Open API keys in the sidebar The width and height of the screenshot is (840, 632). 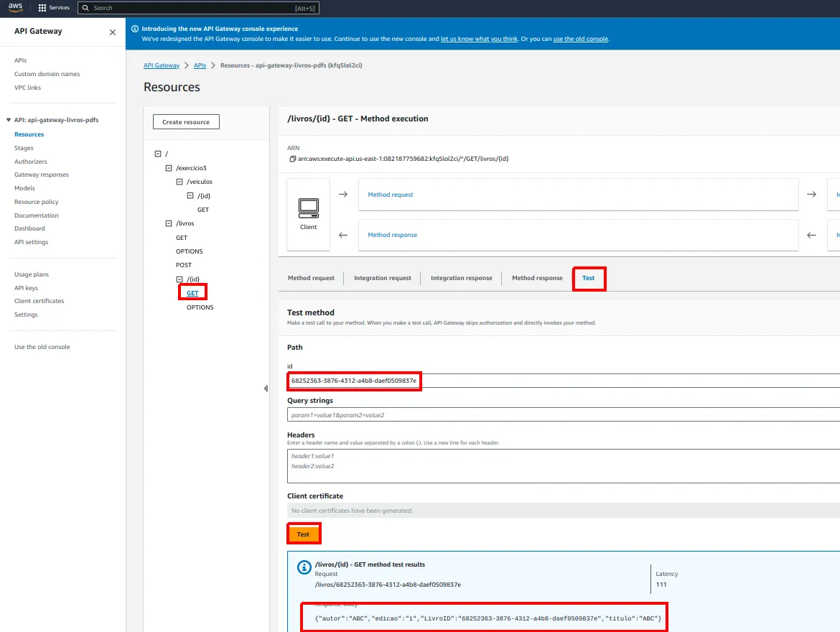pos(27,289)
